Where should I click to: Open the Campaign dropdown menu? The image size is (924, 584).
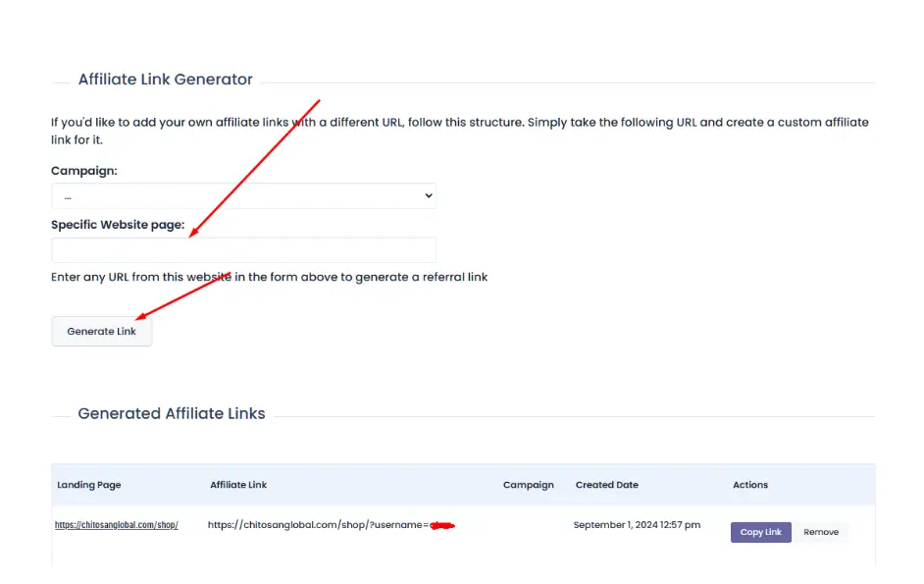[242, 196]
